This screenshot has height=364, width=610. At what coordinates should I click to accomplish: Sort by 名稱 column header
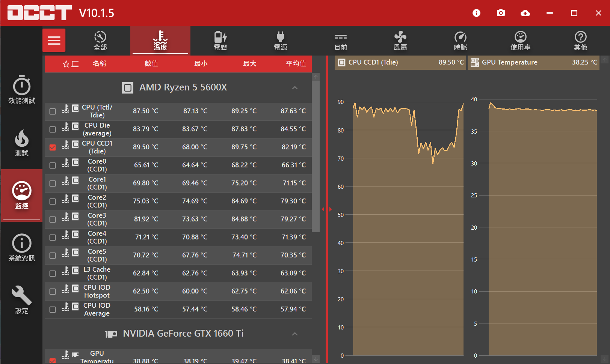100,64
